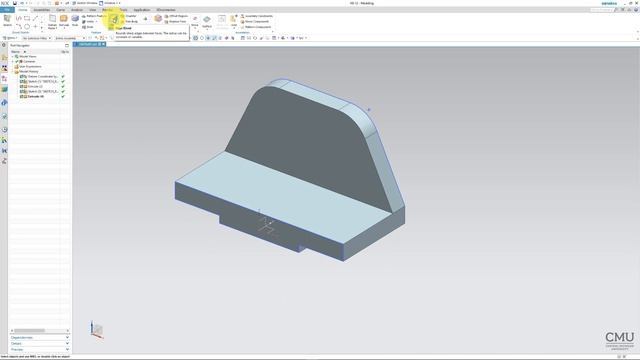Pick the rectangle sketch curve icon
This screenshot has height=360, width=640.
[27, 18]
